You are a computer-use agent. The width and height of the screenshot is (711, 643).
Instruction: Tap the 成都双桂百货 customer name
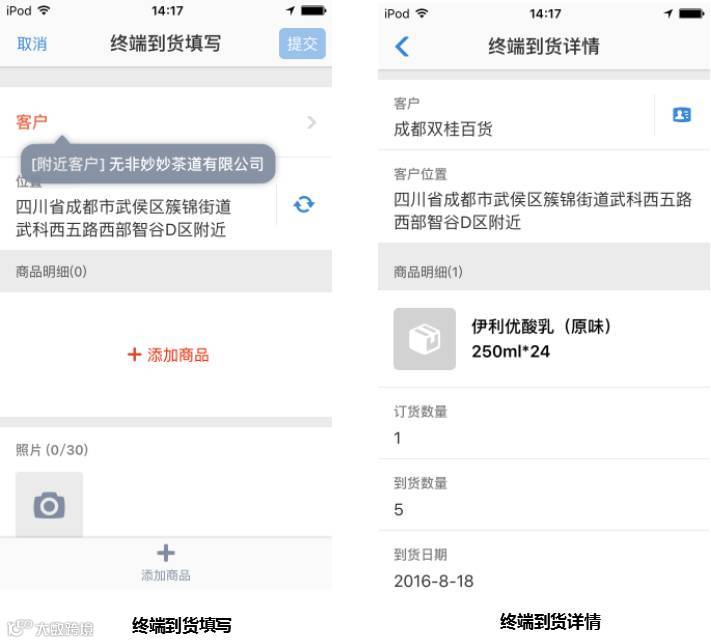click(443, 129)
